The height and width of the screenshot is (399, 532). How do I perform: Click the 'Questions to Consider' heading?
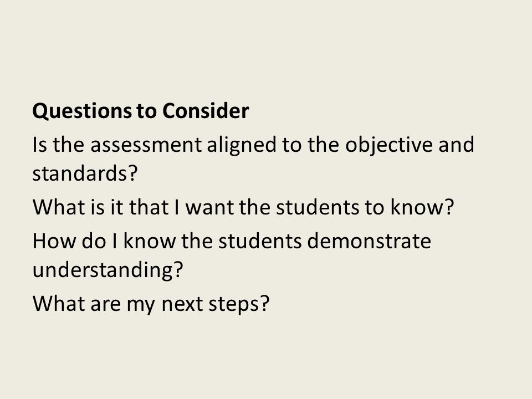[140, 111]
